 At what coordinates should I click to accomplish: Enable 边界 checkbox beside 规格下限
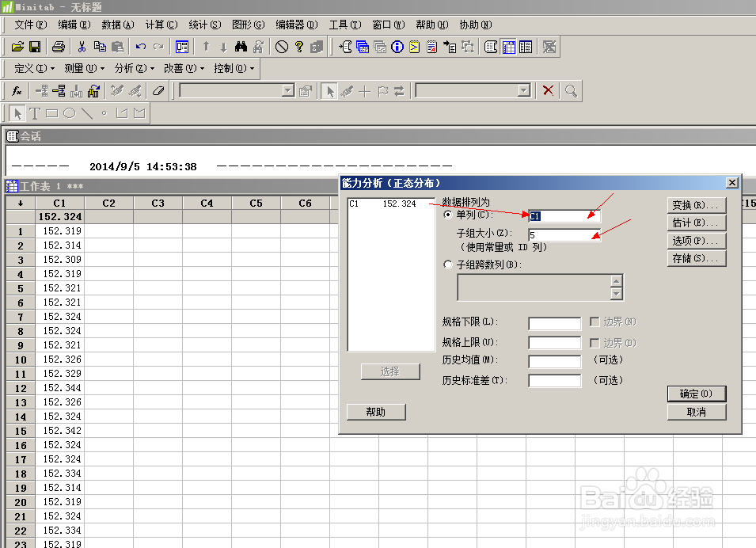pyautogui.click(x=595, y=322)
